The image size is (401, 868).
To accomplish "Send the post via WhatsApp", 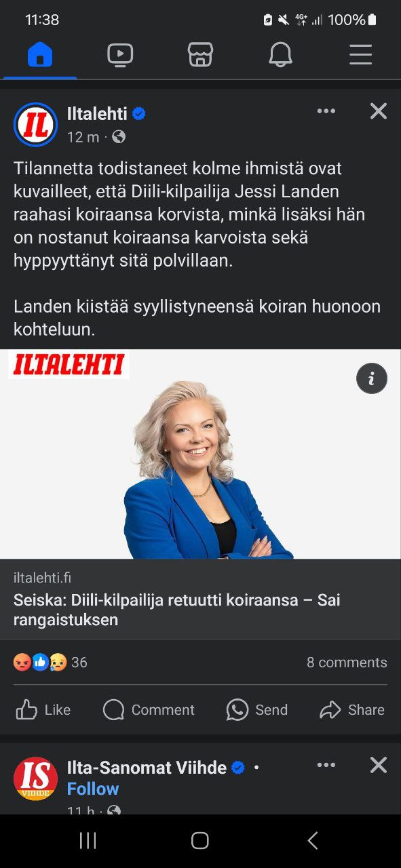I will 257,710.
